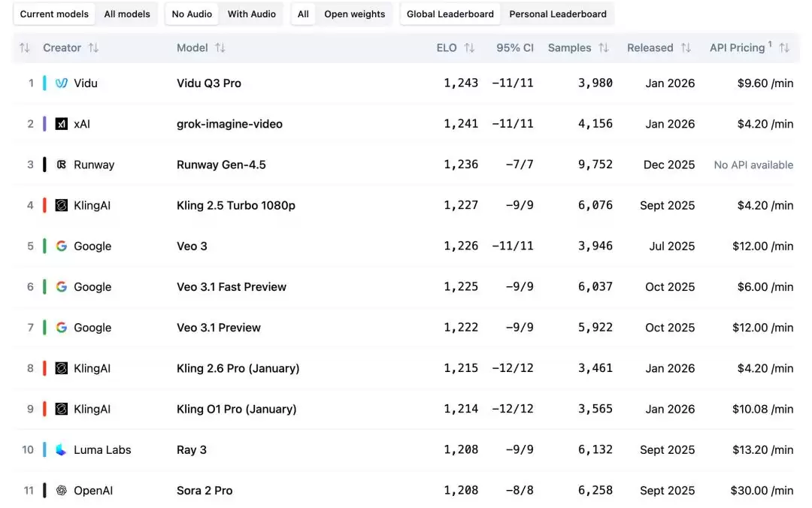This screenshot has height=508, width=812.
Task: Click the purple color bar beside xAI
Action: click(45, 124)
